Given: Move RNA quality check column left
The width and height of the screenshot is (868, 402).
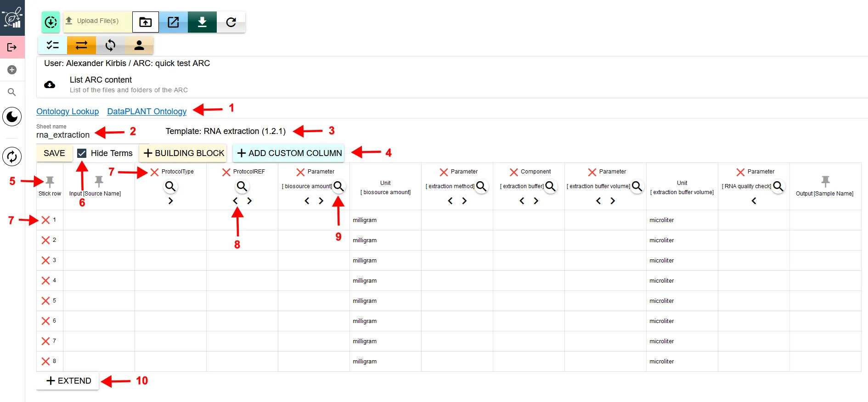Looking at the screenshot, I should coord(754,201).
